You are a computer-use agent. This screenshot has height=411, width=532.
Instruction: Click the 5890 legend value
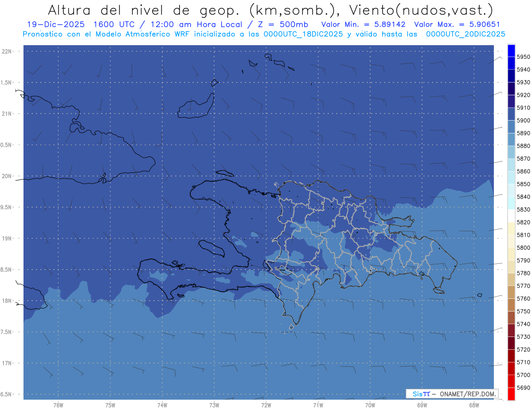(523, 133)
